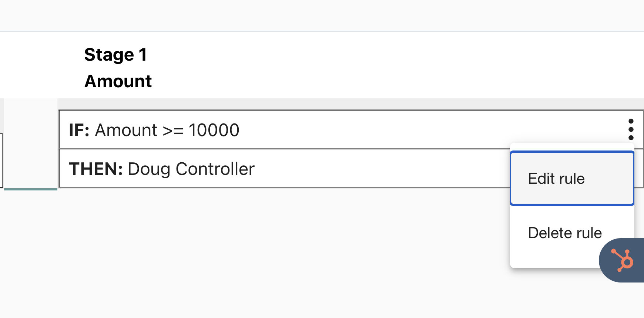Screen dimensions: 644x318
Task: Click the highlighted Edit rule option
Action: click(572, 178)
